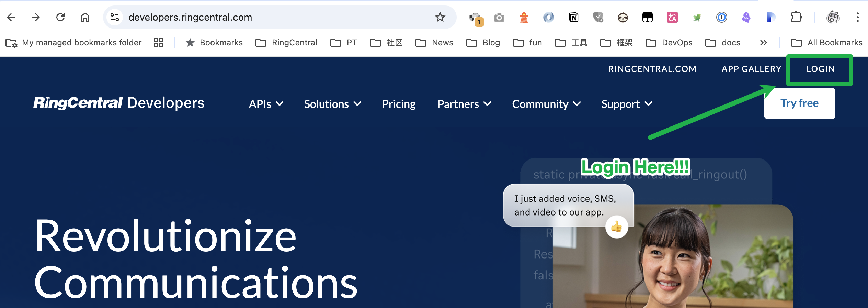
Task: Bookmark this page with the star icon
Action: (x=440, y=17)
